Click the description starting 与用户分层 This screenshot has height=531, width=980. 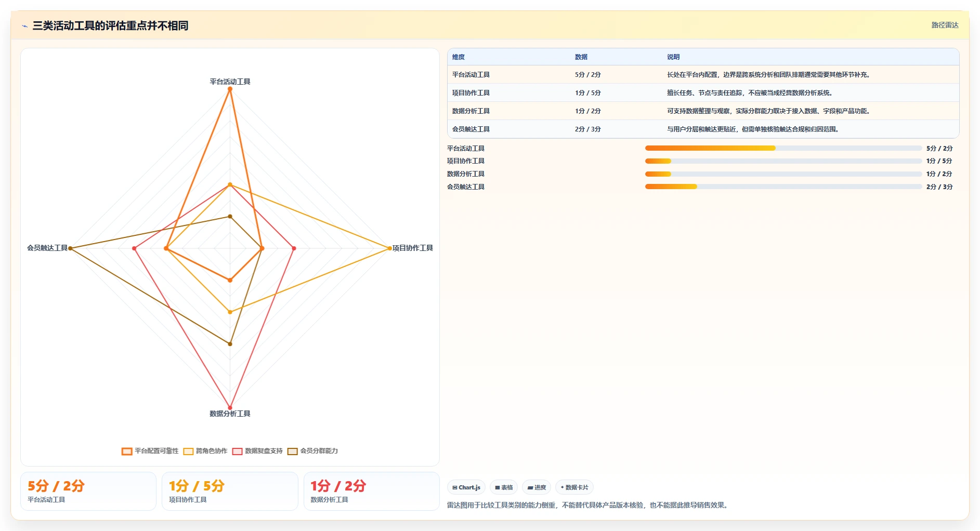click(x=754, y=129)
